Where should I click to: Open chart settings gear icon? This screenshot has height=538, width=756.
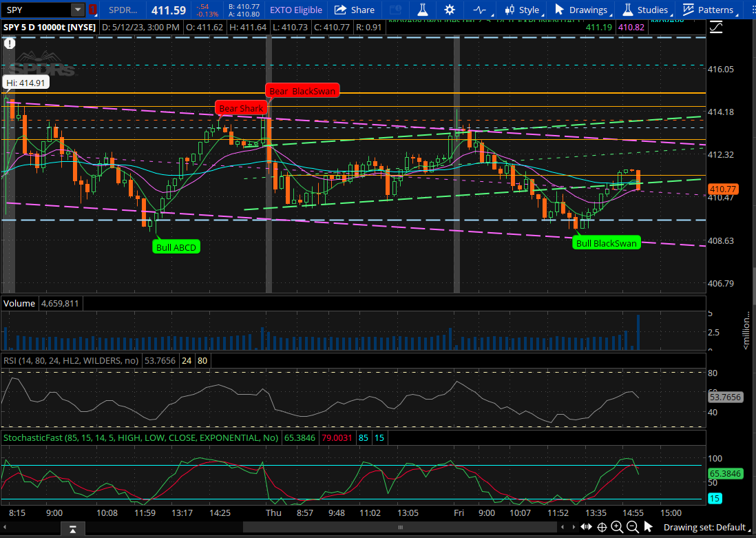[450, 10]
